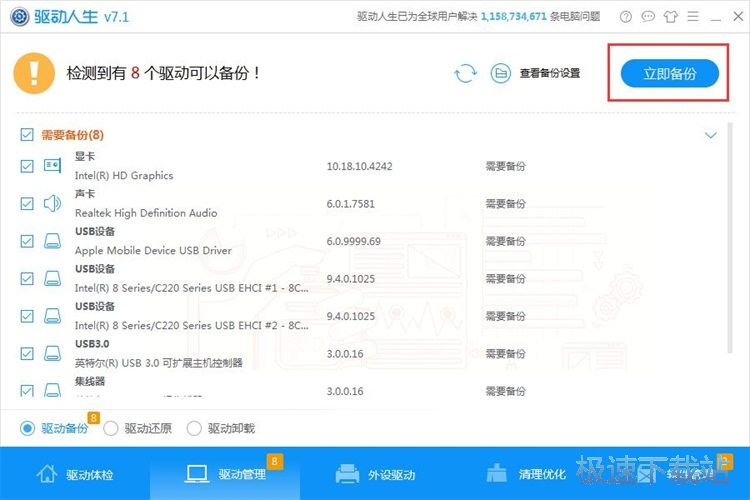Uncheck the Realtek High Definition Audio checkbox

[x=27, y=203]
